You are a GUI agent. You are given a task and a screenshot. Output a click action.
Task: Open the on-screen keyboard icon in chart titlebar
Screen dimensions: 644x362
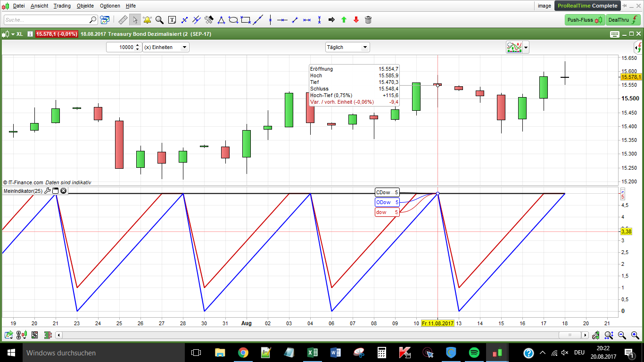click(614, 34)
